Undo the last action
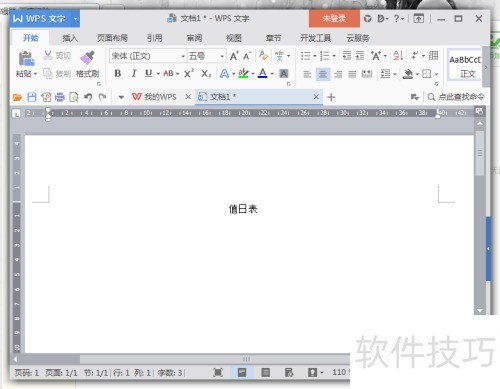 (x=88, y=97)
